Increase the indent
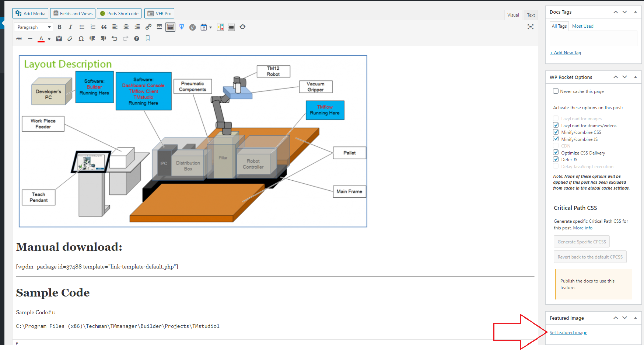This screenshot has width=644, height=357. click(104, 38)
